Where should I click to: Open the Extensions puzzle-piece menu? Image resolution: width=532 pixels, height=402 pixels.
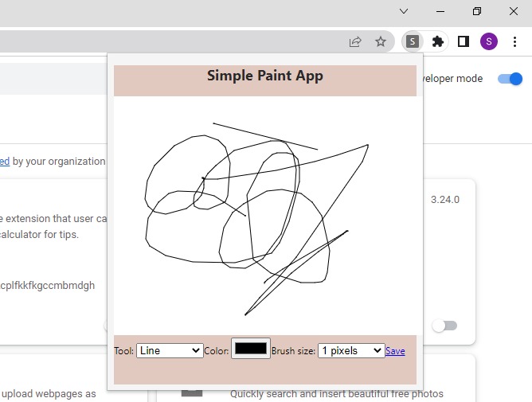438,41
